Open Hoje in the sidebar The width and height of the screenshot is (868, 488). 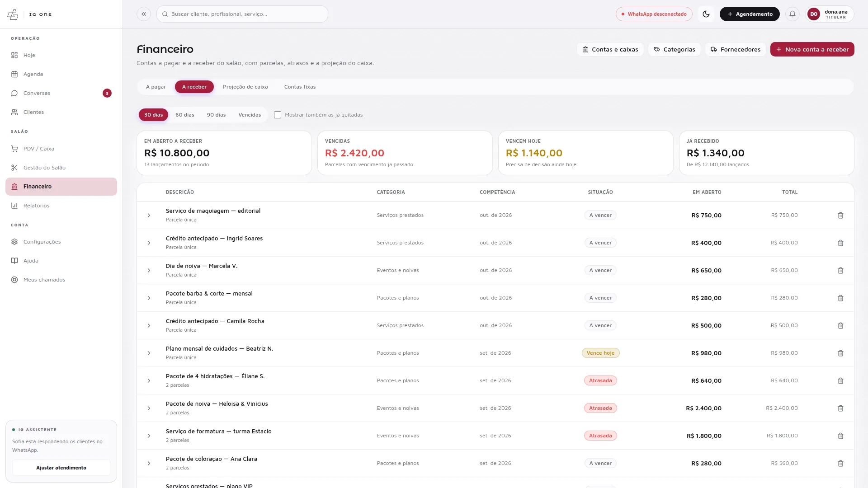(x=61, y=55)
